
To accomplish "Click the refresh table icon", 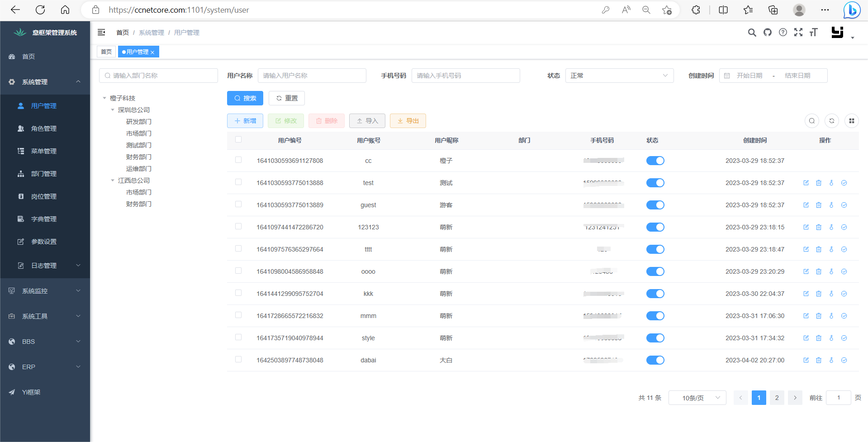I will 832,121.
